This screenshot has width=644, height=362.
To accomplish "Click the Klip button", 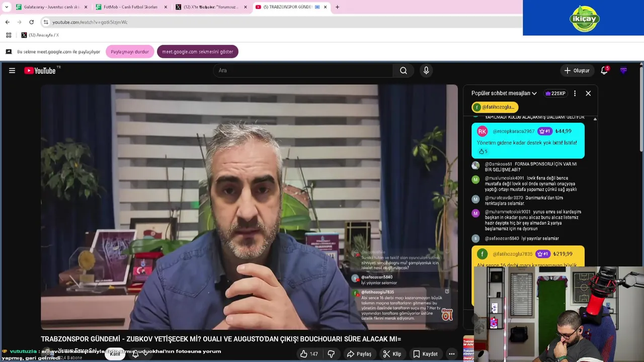I will tap(392, 354).
